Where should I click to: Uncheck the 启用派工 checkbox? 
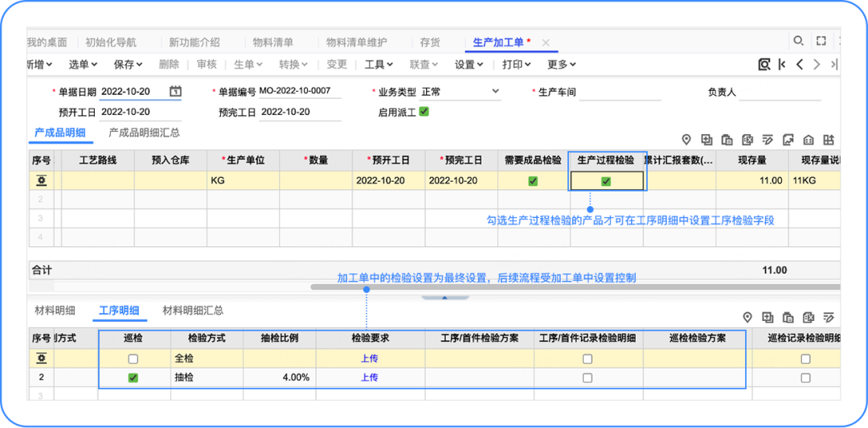coord(424,112)
